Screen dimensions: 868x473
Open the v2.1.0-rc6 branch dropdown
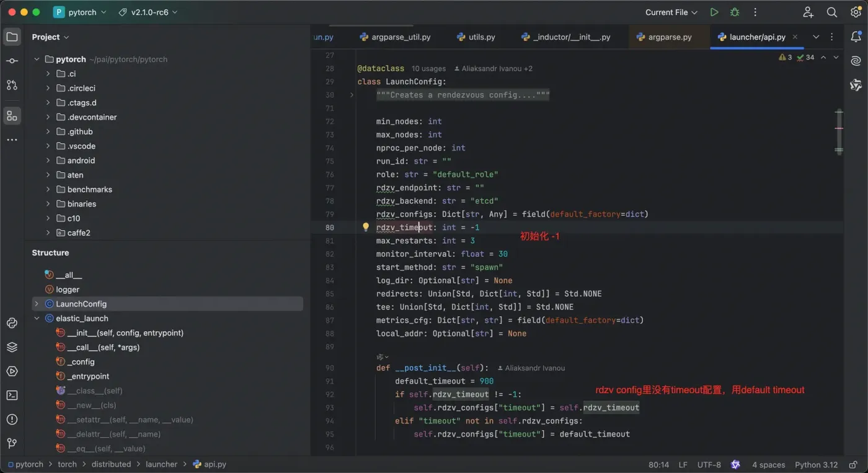148,12
